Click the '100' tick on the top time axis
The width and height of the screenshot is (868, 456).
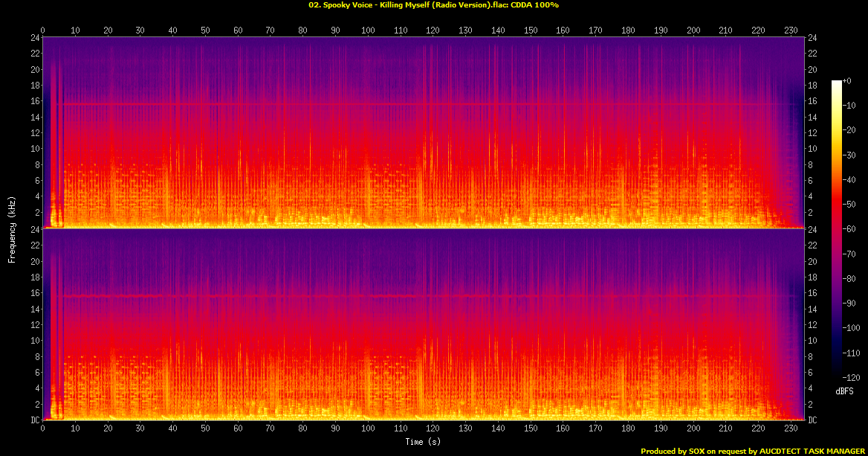point(368,30)
